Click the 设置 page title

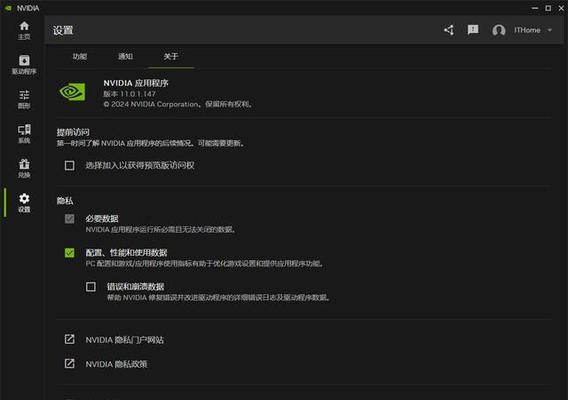click(63, 30)
